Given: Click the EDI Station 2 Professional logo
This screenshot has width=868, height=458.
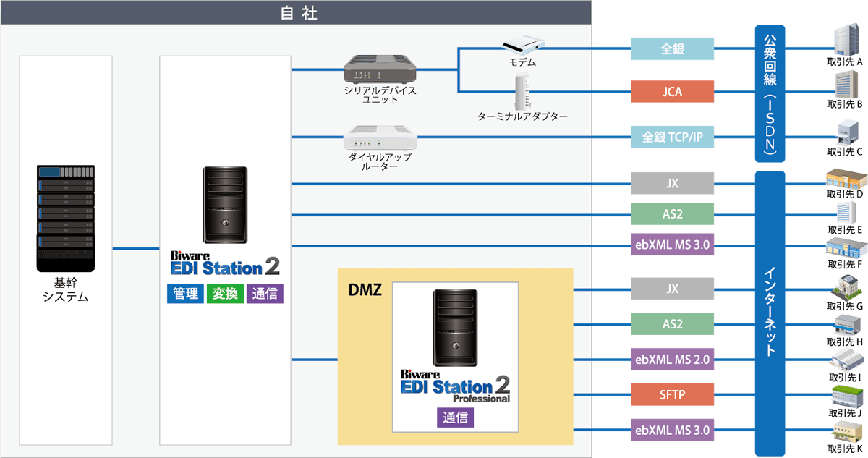Looking at the screenshot, I should point(456,386).
